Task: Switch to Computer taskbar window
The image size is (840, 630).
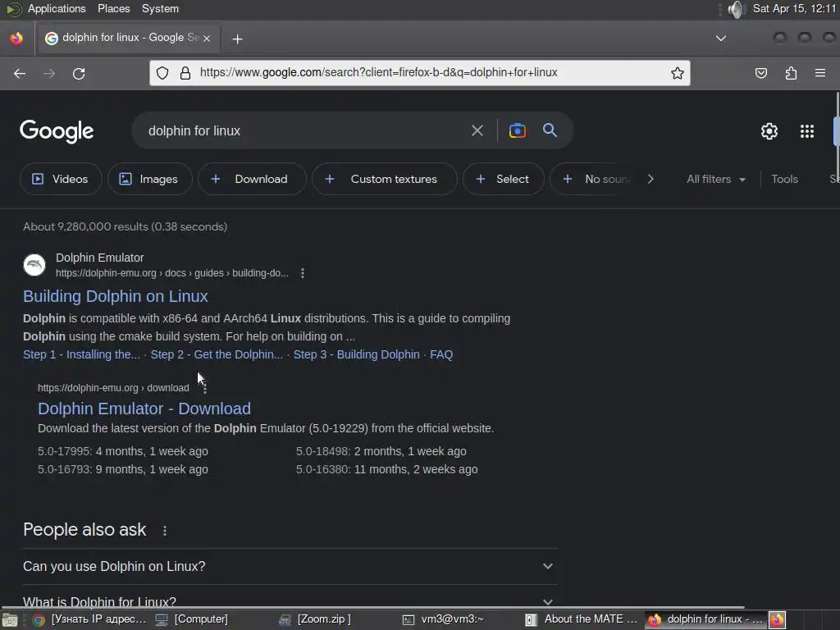Action: coord(192,620)
